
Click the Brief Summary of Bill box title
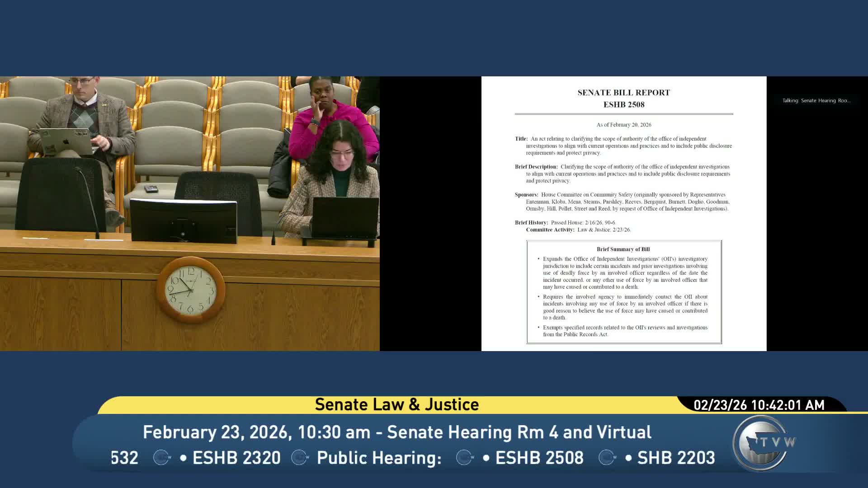(623, 249)
